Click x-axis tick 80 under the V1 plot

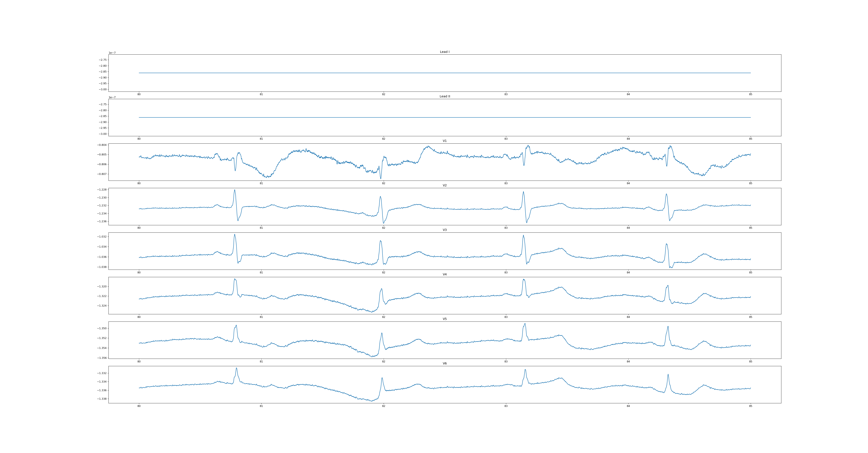coord(139,183)
